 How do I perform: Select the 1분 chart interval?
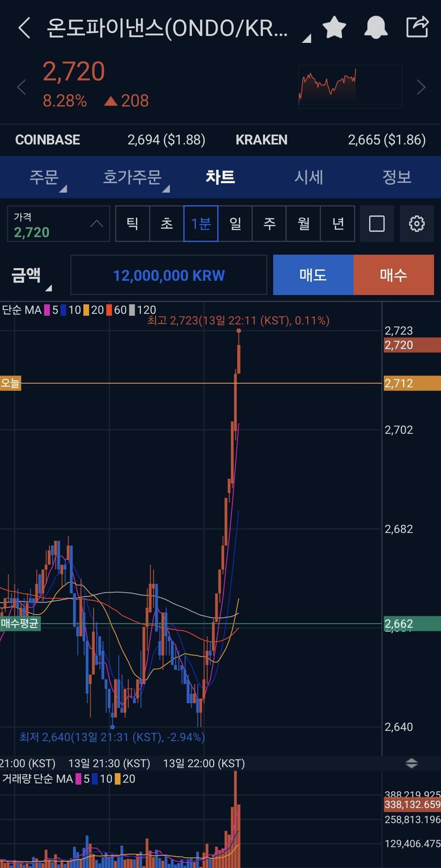(201, 224)
